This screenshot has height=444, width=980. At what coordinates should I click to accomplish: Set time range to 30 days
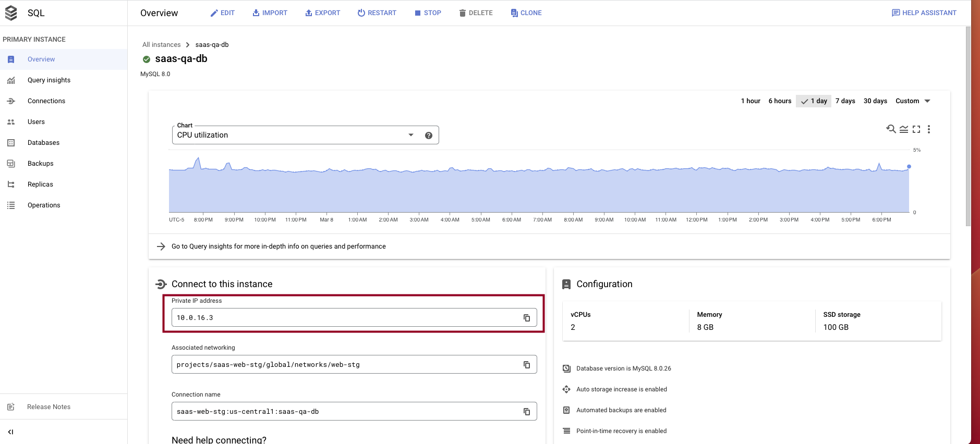[x=875, y=101]
